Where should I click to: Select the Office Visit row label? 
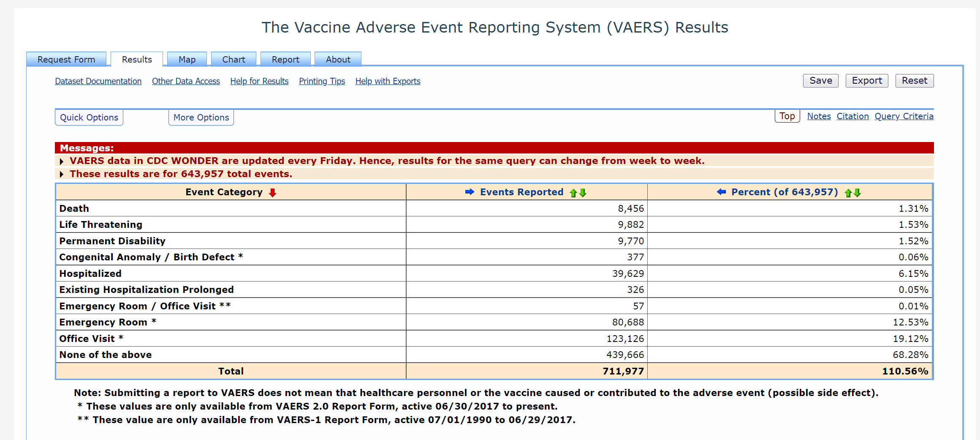point(91,339)
